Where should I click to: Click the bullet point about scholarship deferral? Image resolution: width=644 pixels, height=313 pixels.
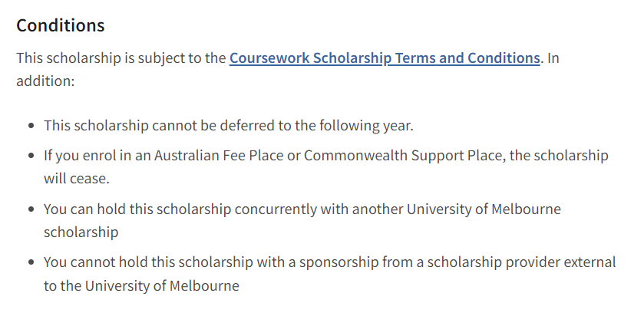click(229, 126)
